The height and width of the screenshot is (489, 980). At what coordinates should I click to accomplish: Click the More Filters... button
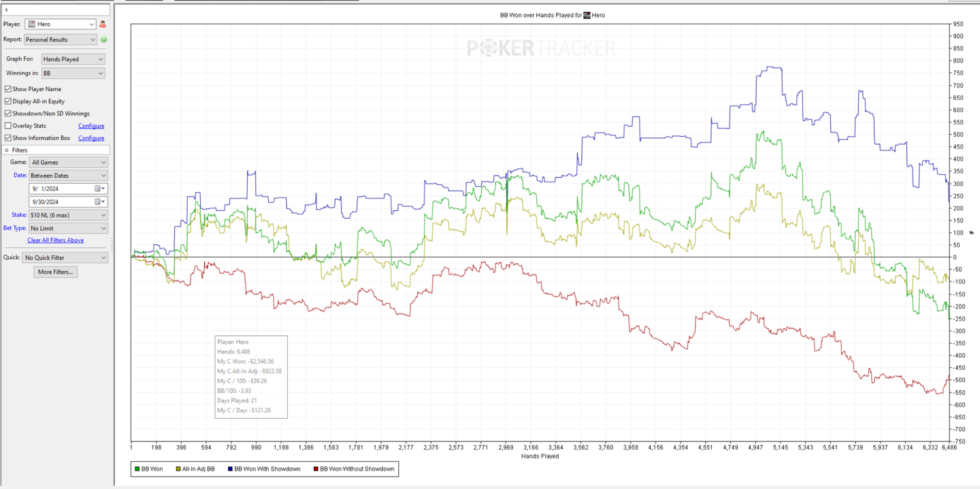pos(55,272)
